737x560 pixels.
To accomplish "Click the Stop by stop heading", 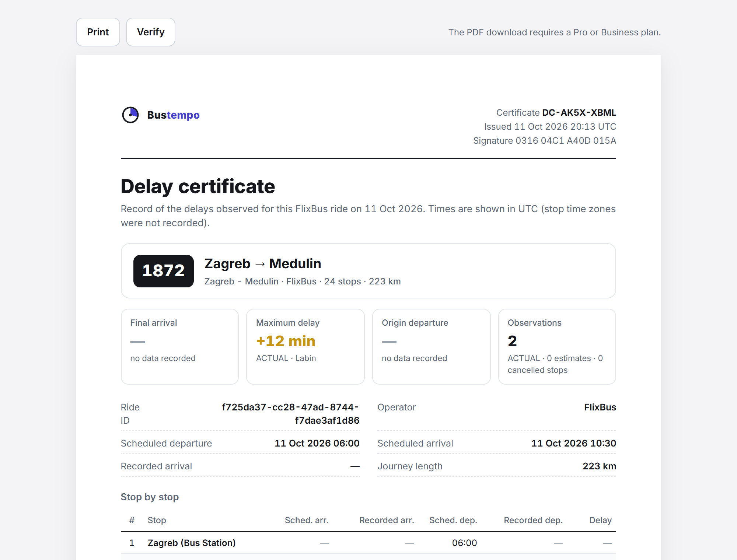I will (x=150, y=497).
